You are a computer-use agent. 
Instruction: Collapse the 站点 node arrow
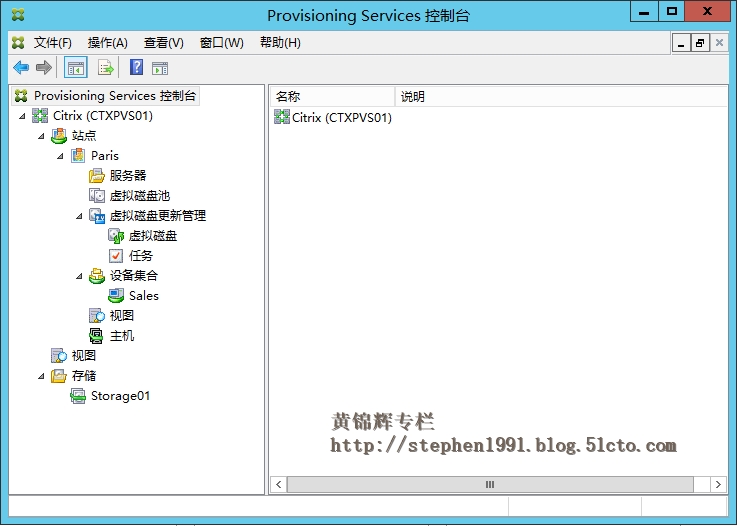(41, 136)
